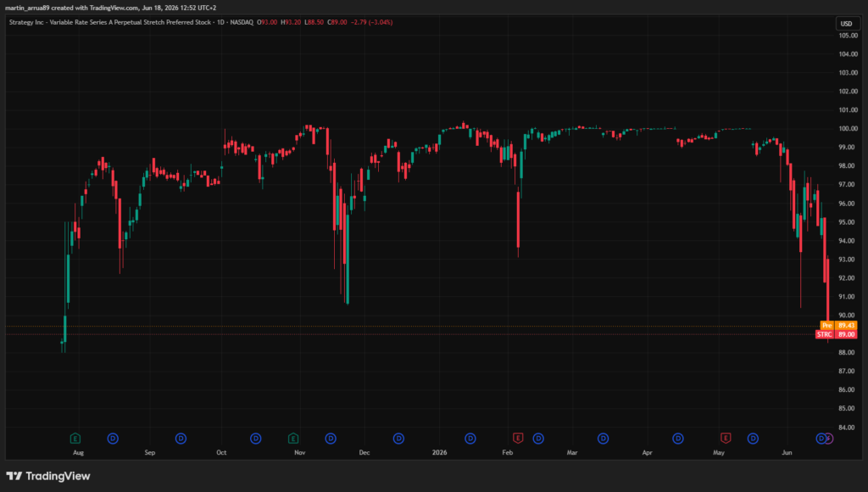The width and height of the screenshot is (868, 492).
Task: Click the Aug label on time axis
Action: (x=79, y=453)
